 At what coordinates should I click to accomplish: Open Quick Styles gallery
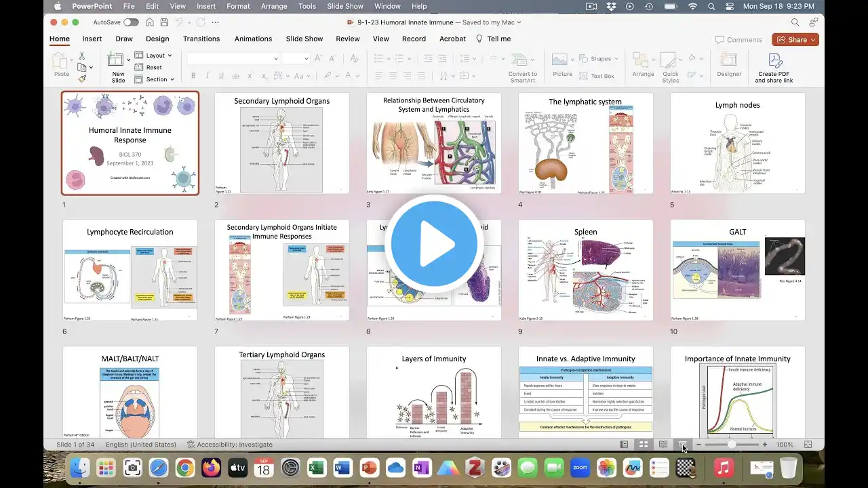(671, 67)
